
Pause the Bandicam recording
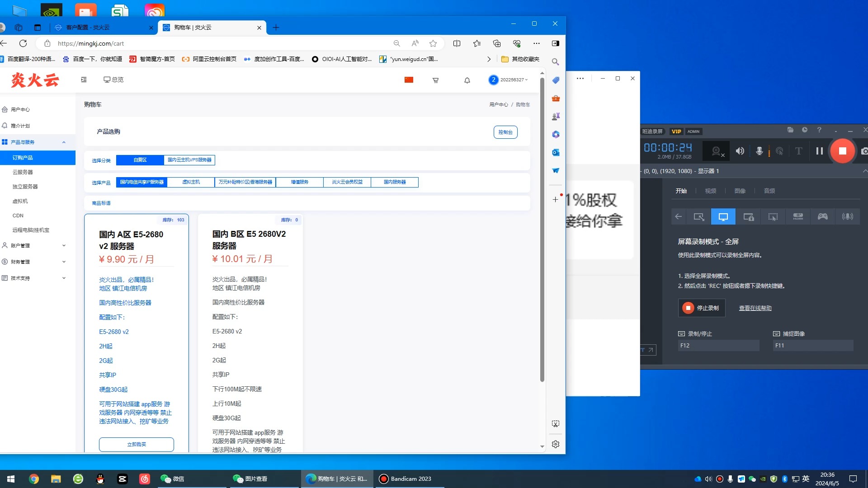click(819, 151)
